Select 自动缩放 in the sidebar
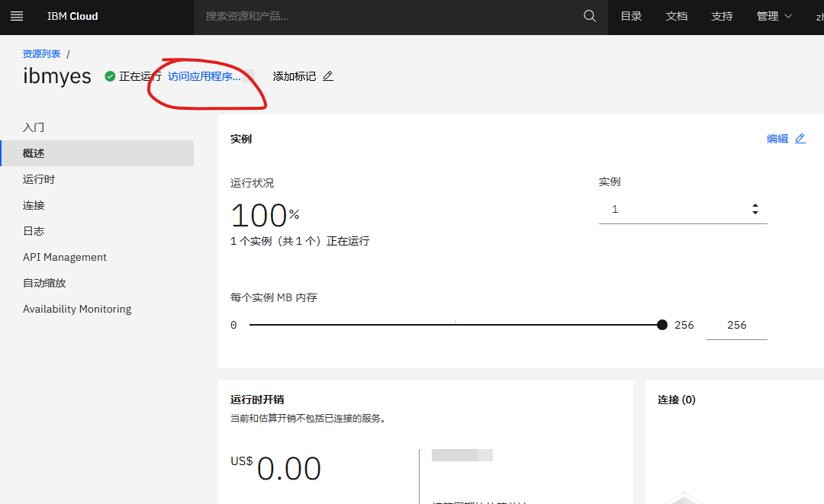Viewport: 824px width, 504px height. (98, 283)
